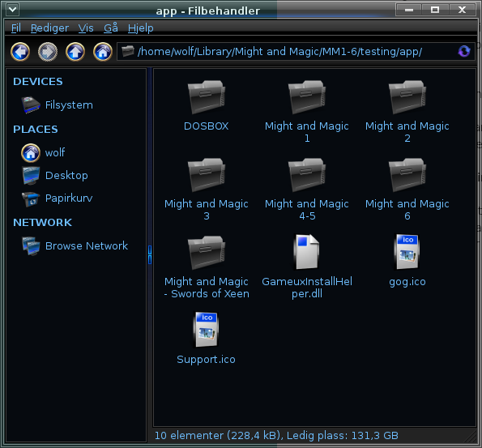
Task: Click the path in the location bar
Action: tap(279, 51)
